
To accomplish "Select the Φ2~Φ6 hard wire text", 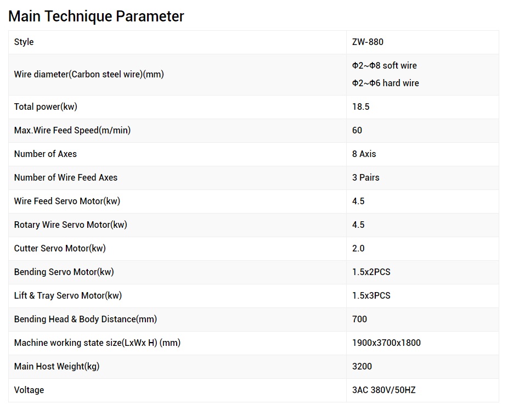I will pyautogui.click(x=386, y=83).
